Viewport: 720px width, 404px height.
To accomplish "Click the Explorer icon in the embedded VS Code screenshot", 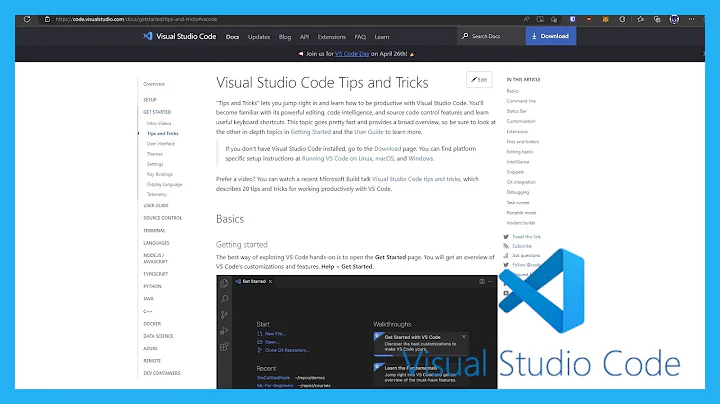I will pos(224,283).
